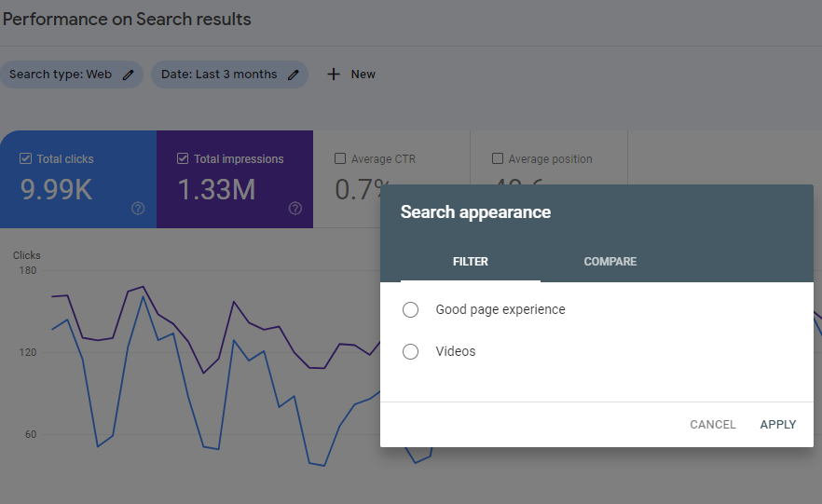The height and width of the screenshot is (504, 822).
Task: Click APPLY in Search appearance dialog
Action: click(778, 425)
